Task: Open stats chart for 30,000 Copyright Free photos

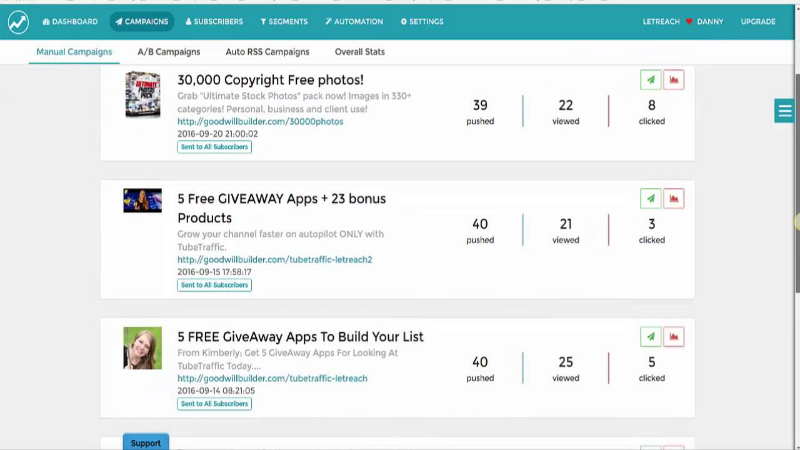Action: point(674,80)
